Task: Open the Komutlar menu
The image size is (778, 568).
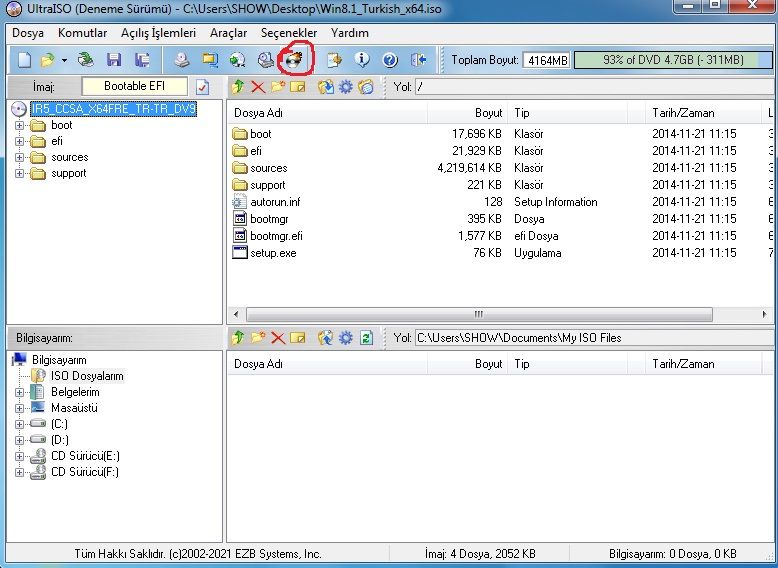Action: [82, 33]
